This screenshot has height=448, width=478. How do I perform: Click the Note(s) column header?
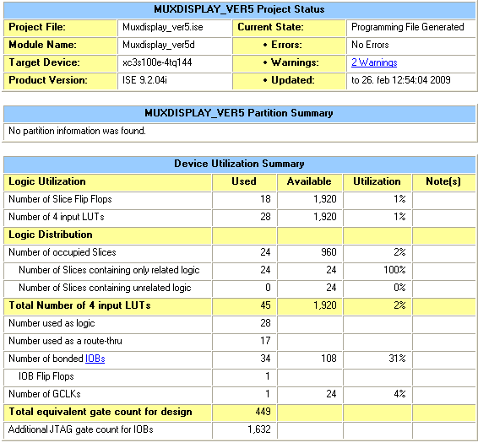443,181
